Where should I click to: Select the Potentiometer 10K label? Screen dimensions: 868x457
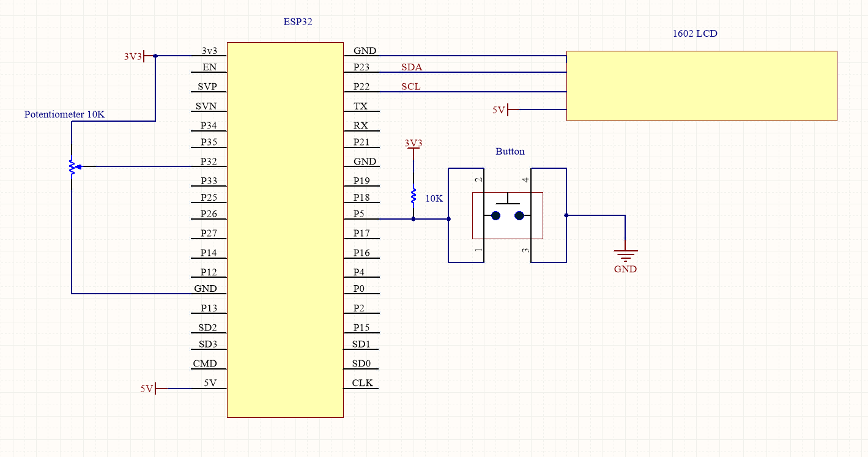click(65, 114)
